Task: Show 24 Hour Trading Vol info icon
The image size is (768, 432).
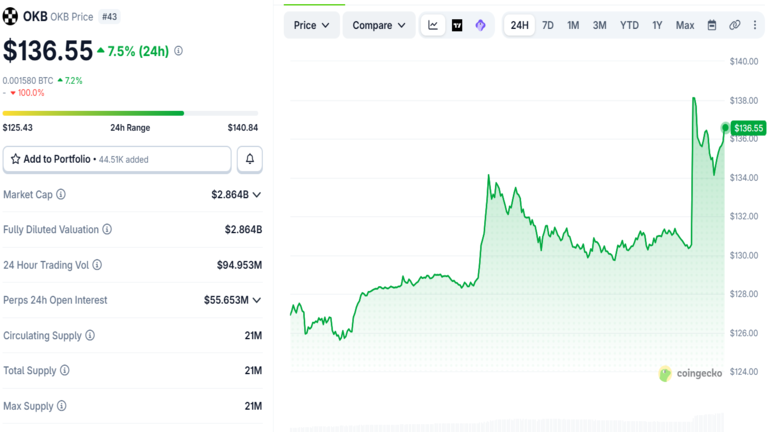Action: click(97, 265)
